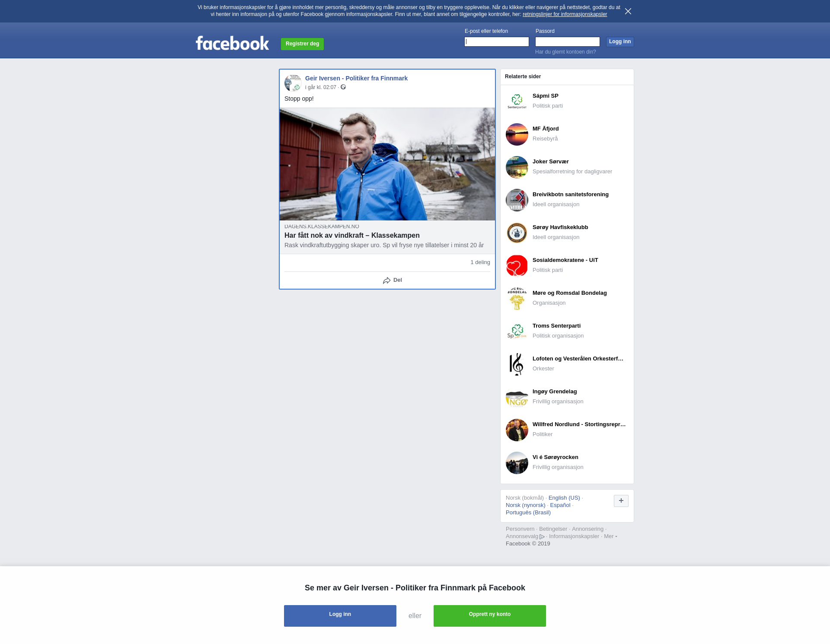The image size is (830, 644).
Task: Expand more languages with plus button
Action: 621,501
